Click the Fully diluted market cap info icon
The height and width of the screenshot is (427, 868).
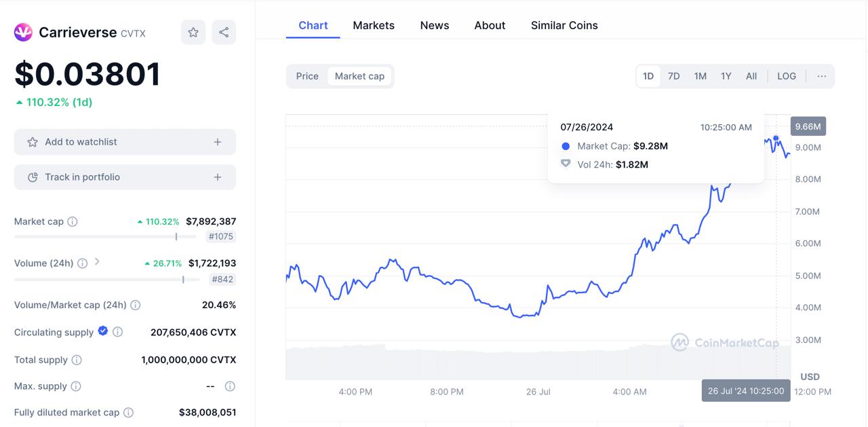tap(128, 412)
